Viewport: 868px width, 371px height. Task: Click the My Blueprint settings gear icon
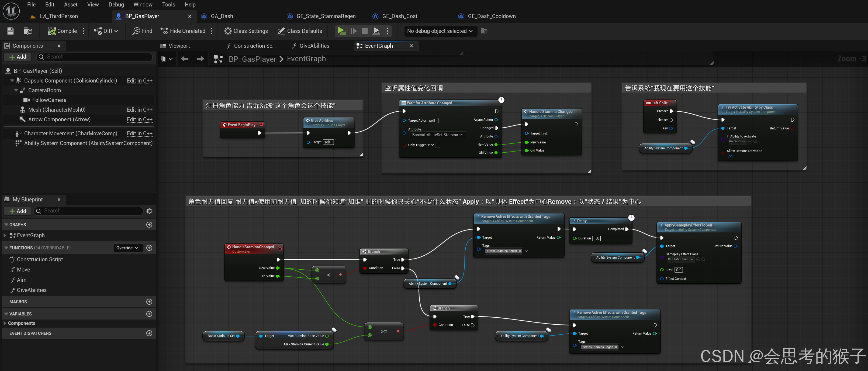pos(149,211)
